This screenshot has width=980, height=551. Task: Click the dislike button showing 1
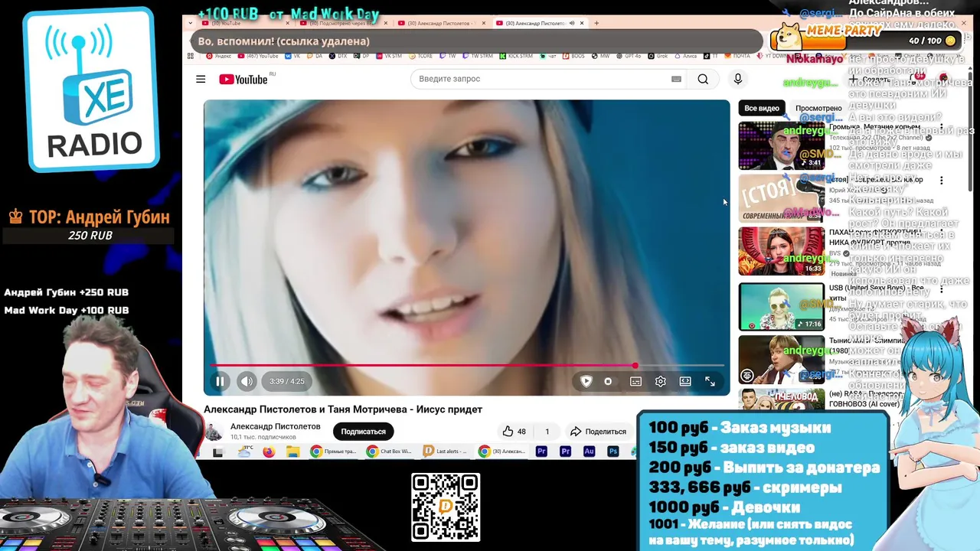tap(547, 432)
